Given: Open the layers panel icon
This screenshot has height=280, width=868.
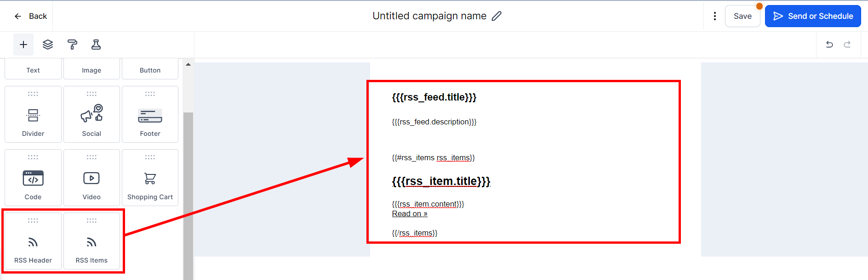Looking at the screenshot, I should click(48, 45).
